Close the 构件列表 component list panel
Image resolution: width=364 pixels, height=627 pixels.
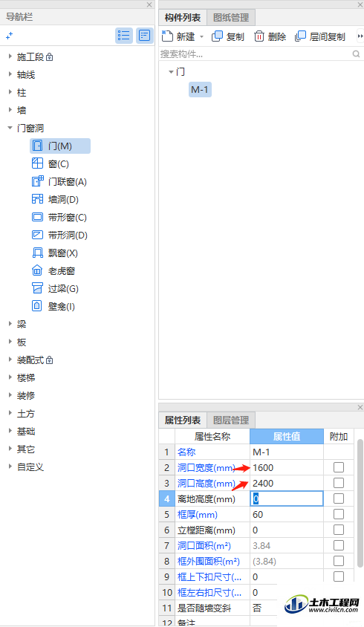pyautogui.click(x=360, y=4)
